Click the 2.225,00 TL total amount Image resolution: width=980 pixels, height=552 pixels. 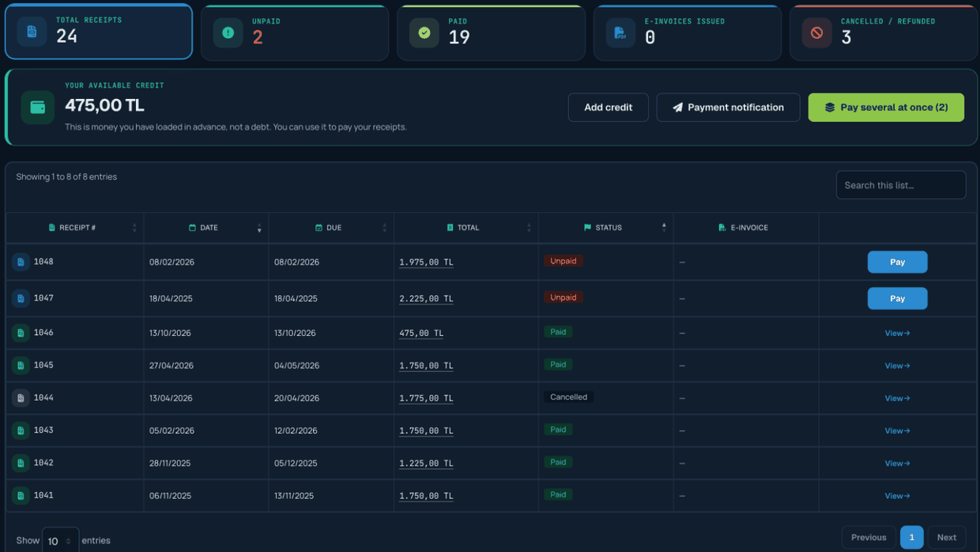tap(426, 299)
